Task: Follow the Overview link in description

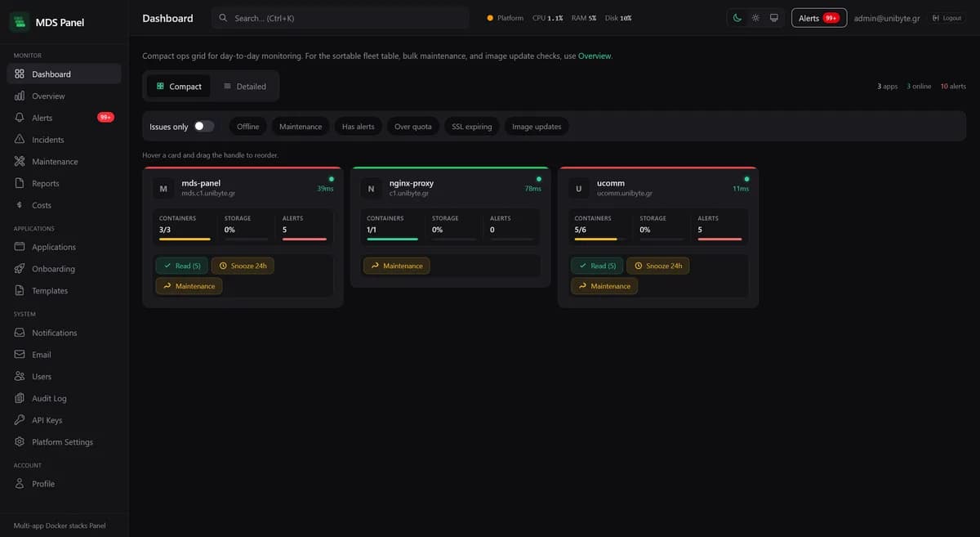Action: pos(595,56)
